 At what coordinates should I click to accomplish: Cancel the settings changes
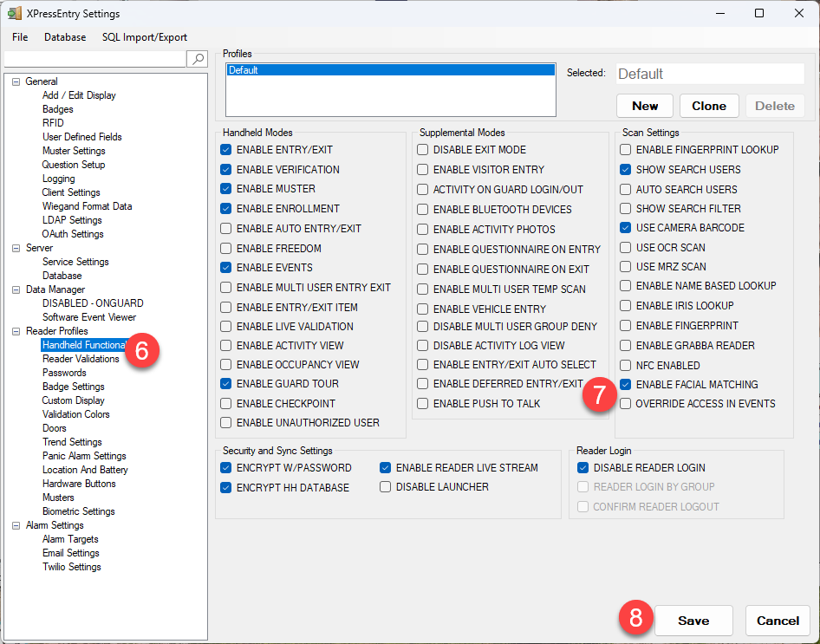point(778,621)
